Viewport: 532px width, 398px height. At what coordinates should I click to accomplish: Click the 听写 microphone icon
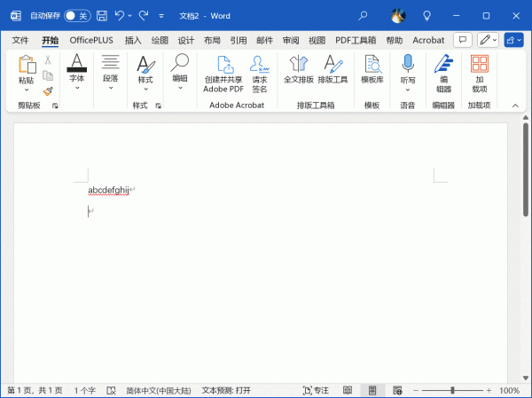coord(408,64)
